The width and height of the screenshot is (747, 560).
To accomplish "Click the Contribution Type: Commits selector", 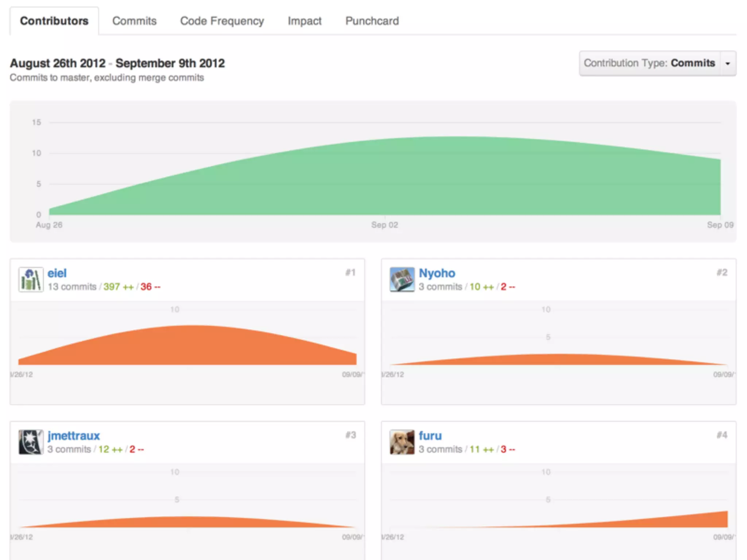I will coord(649,63).
